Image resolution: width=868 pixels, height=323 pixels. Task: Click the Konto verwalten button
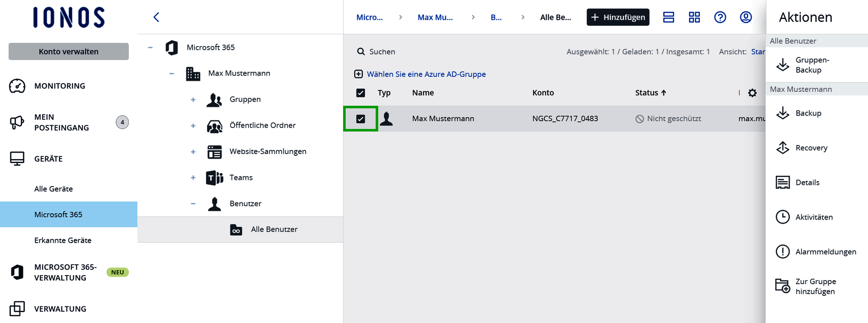69,51
